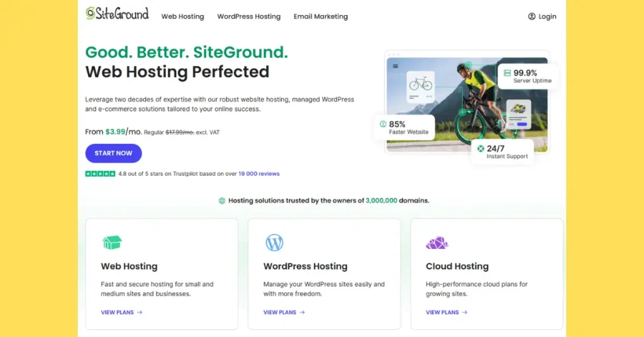
Task: Click VIEW PLANS under WordPress Hosting
Action: 284,312
